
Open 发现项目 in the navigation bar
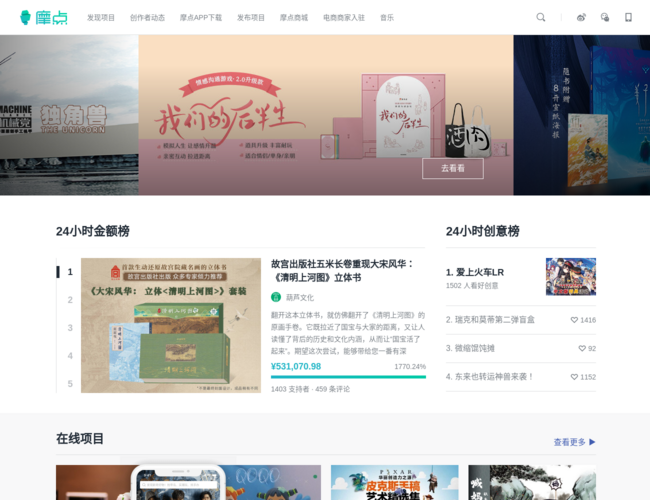101,17
